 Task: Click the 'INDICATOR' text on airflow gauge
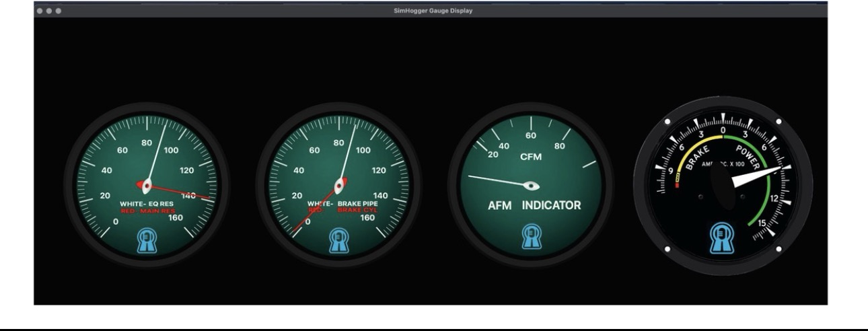click(x=552, y=205)
